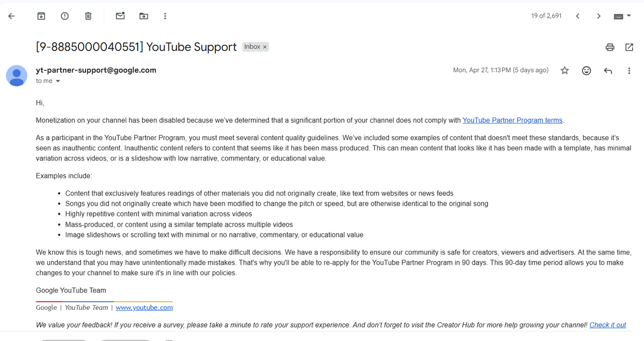644x341 pixels.
Task: Remove the Inbox label from email
Action: tap(265, 47)
